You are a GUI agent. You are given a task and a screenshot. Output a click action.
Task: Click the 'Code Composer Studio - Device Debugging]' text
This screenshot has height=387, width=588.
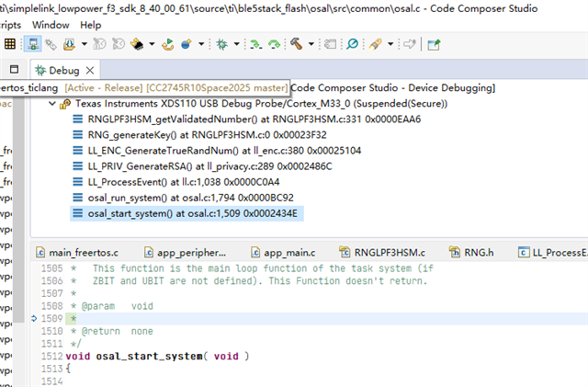tap(393, 88)
